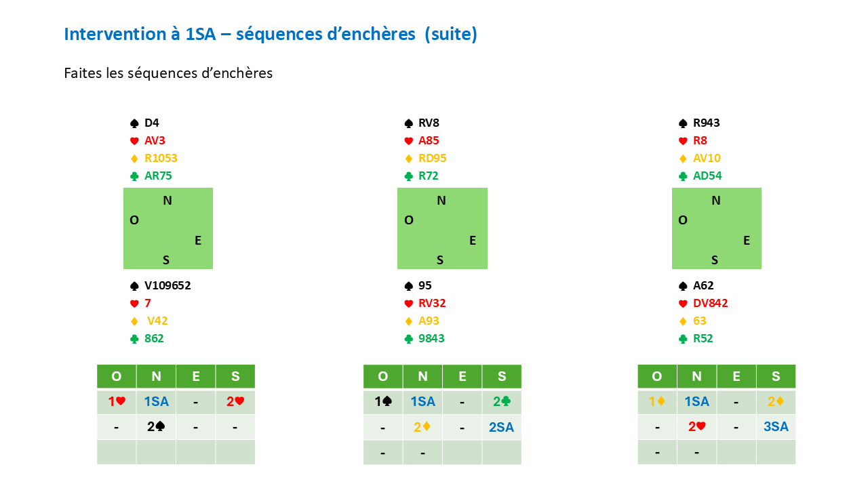The image size is (868, 488).
Task: Click the heart icon next to AV3
Action: (134, 141)
